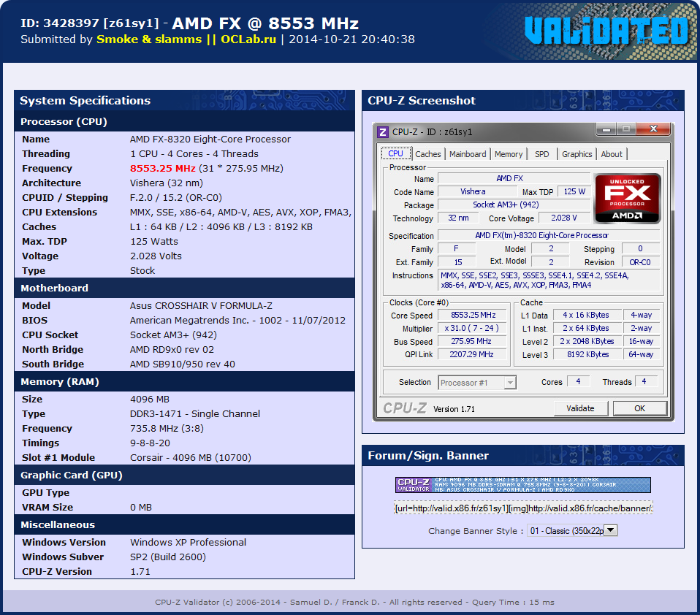This screenshot has width=700, height=615.
Task: Click the Technology 32 nm field
Action: [458, 218]
